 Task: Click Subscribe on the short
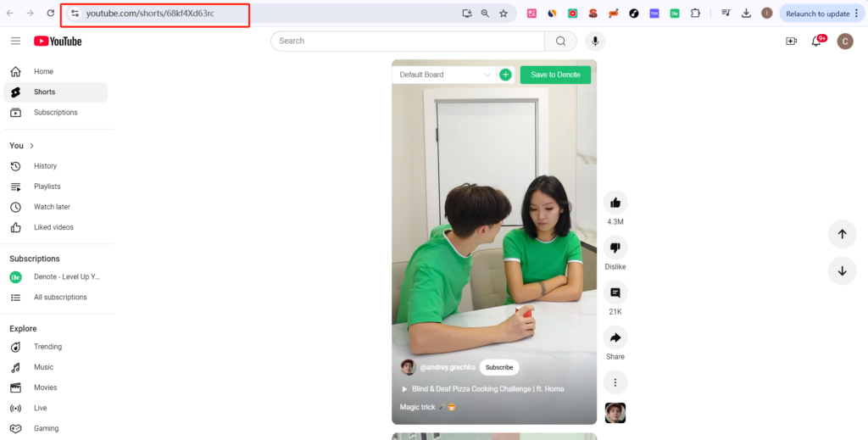pos(499,367)
